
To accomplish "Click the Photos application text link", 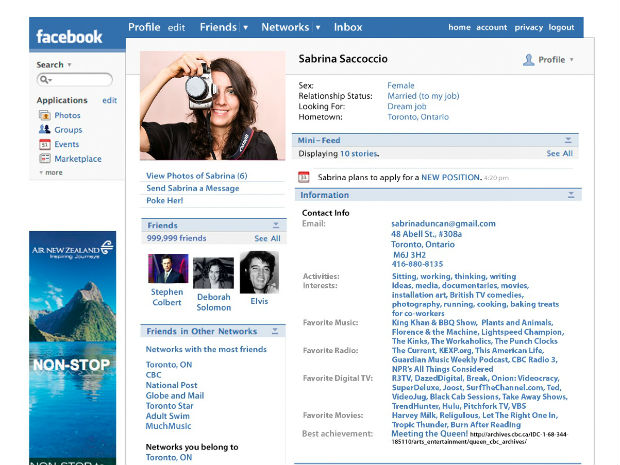I will tap(67, 115).
